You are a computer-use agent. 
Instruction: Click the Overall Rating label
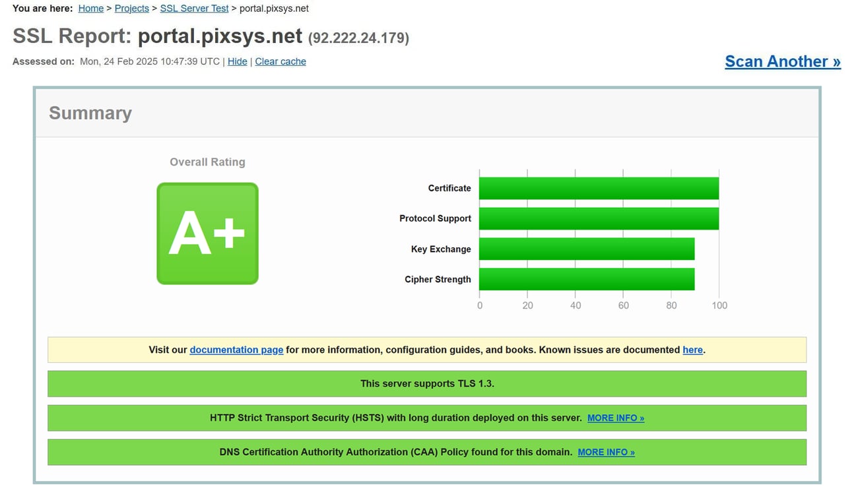point(207,162)
